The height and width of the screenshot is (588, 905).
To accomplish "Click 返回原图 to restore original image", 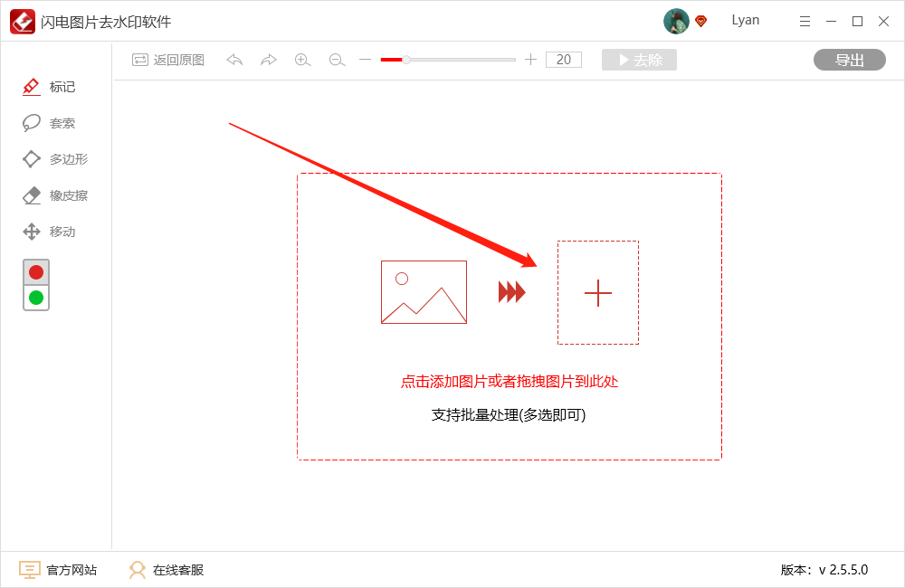I will point(168,60).
